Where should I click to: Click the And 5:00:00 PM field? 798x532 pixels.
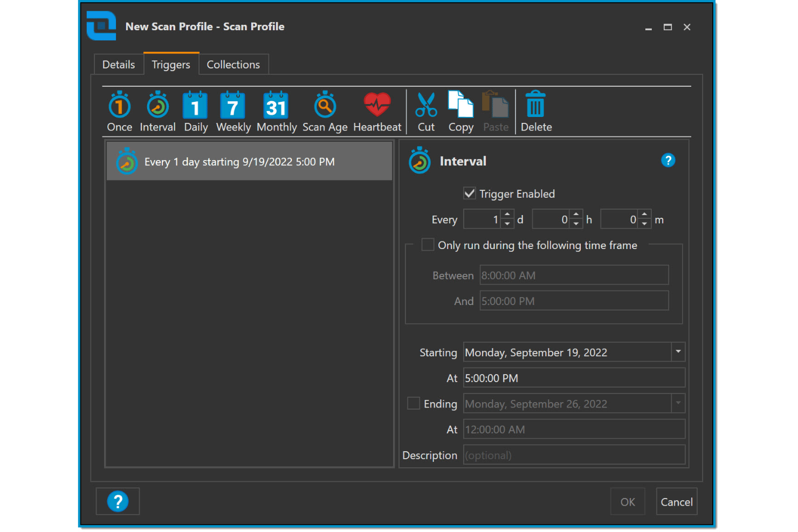tap(574, 301)
